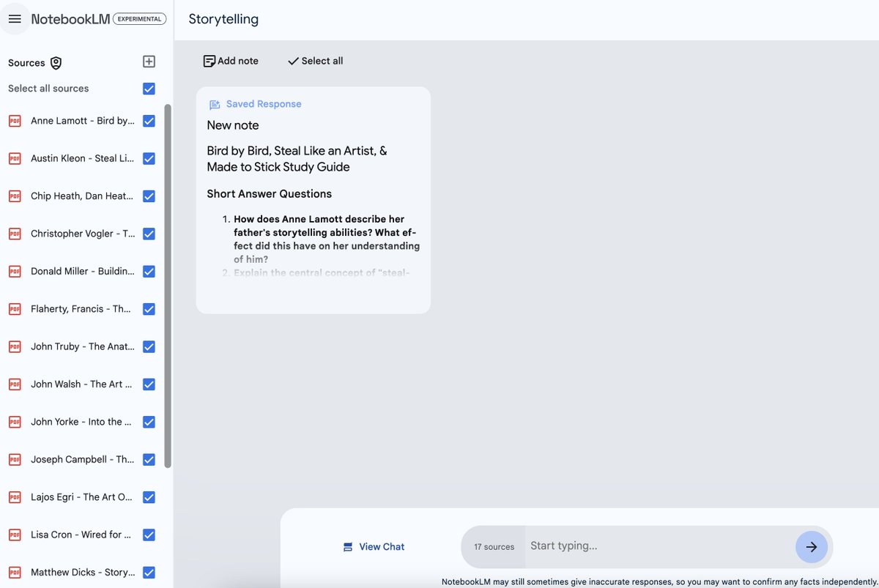Uncheck Anne Lamott - Bird by Bird source
The height and width of the screenshot is (588, 879).
149,121
